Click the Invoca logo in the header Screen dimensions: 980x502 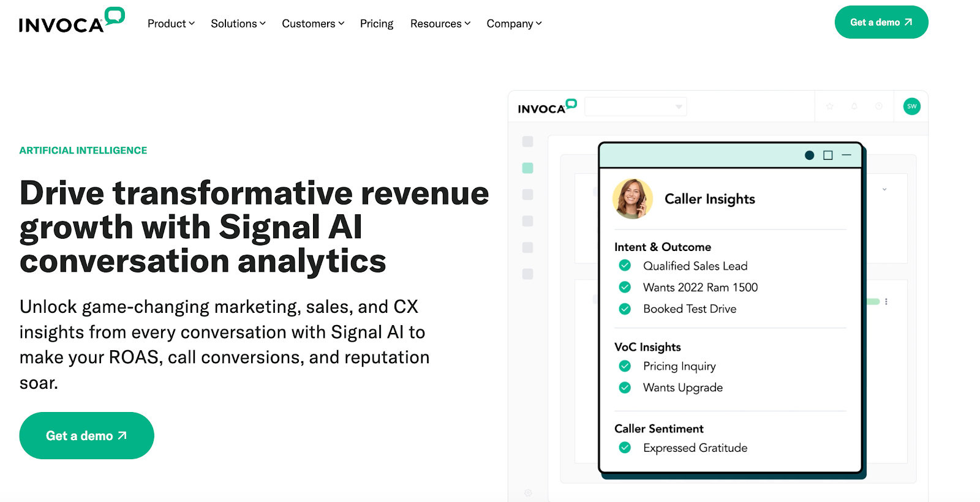(72, 20)
